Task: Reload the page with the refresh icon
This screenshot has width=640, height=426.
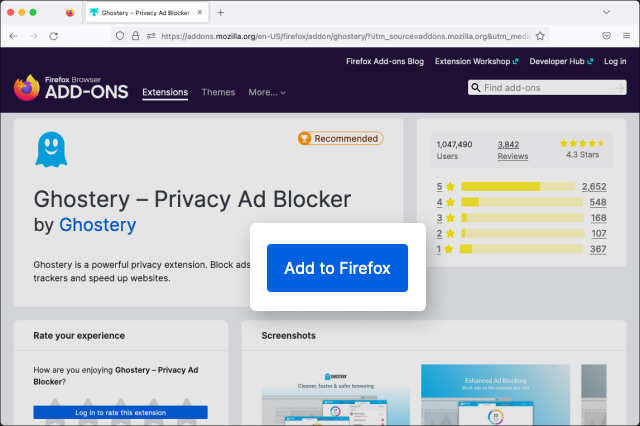Action: (53, 35)
